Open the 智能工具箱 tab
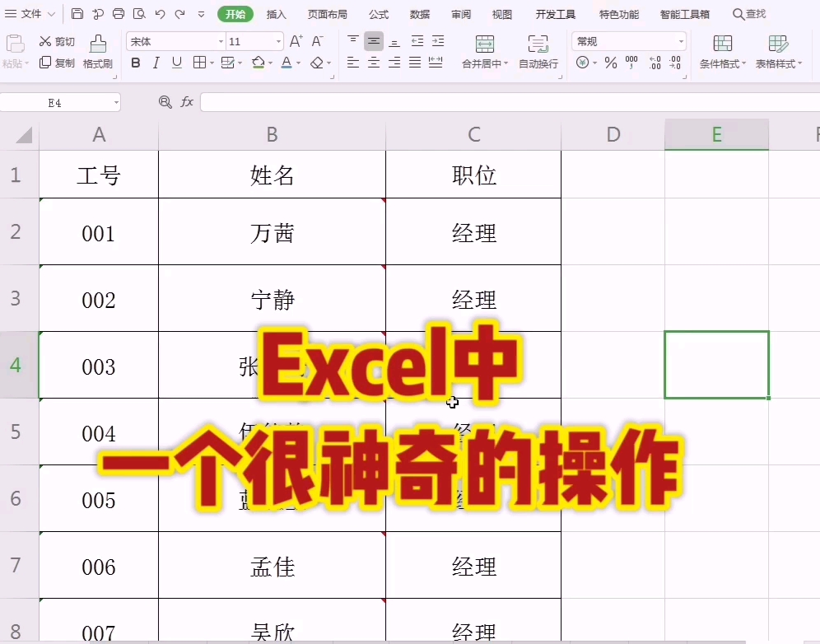 (x=684, y=14)
